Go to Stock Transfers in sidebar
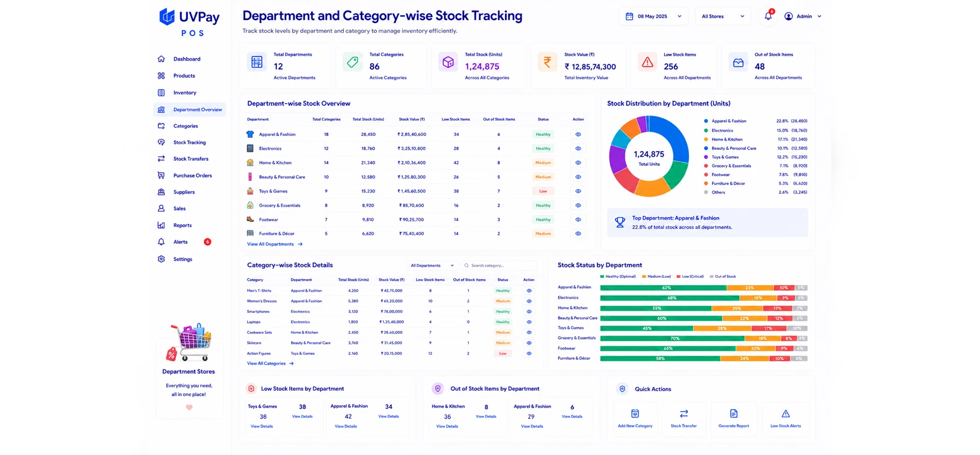980x455 pixels. click(190, 159)
